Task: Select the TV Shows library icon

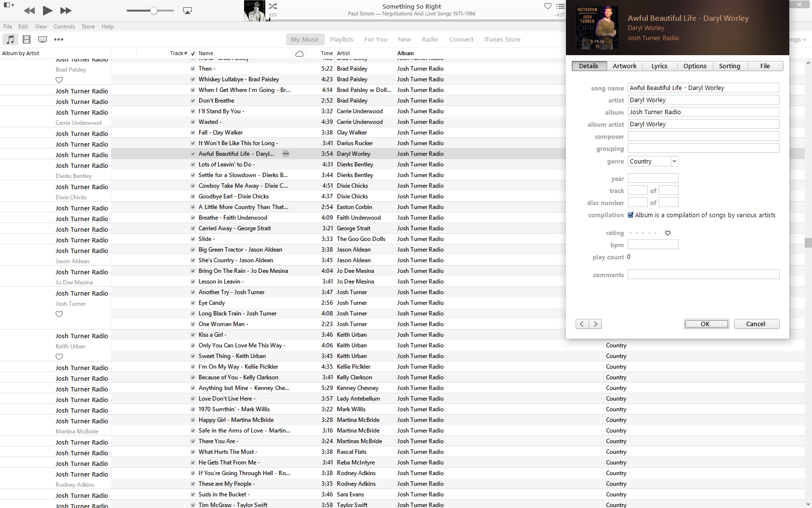Action: click(43, 39)
